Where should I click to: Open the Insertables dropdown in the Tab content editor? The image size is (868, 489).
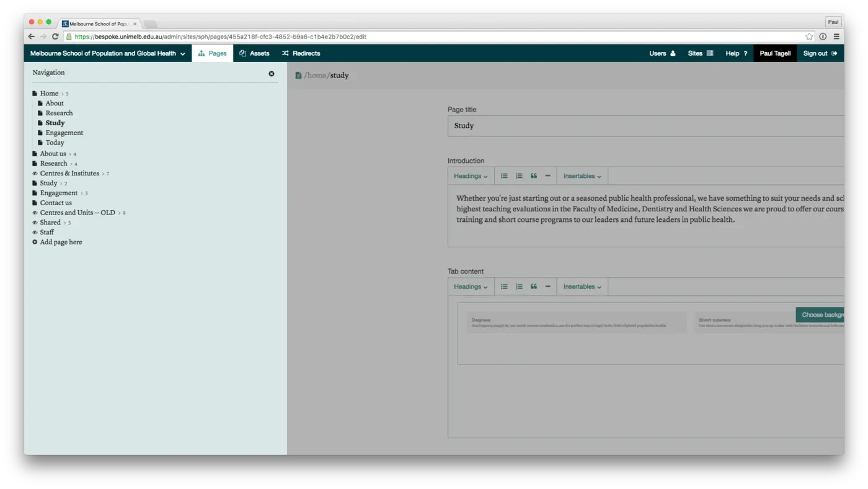582,286
